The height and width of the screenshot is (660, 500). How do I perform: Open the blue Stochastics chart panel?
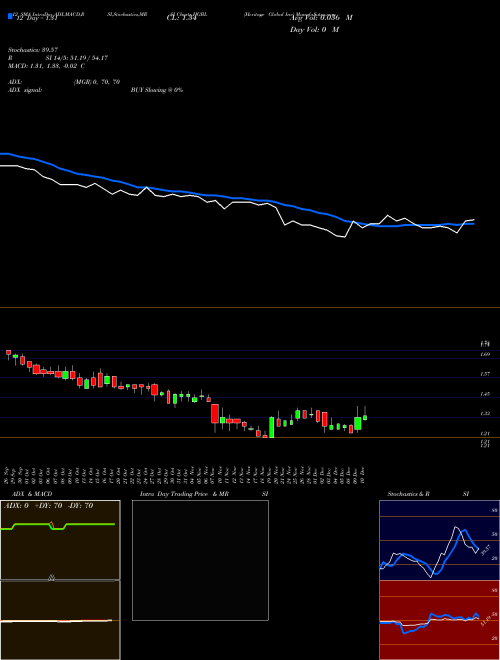[439, 540]
